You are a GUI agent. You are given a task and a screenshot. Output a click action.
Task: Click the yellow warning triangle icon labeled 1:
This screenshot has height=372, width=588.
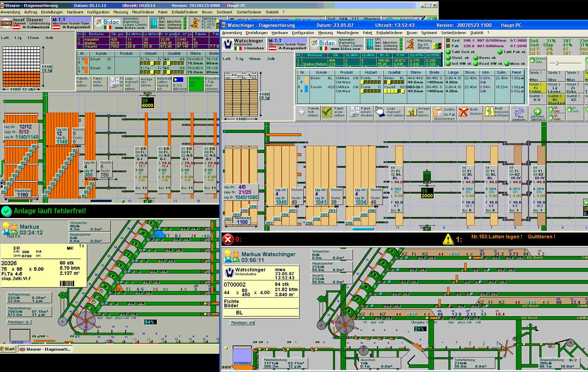pyautogui.click(x=448, y=239)
